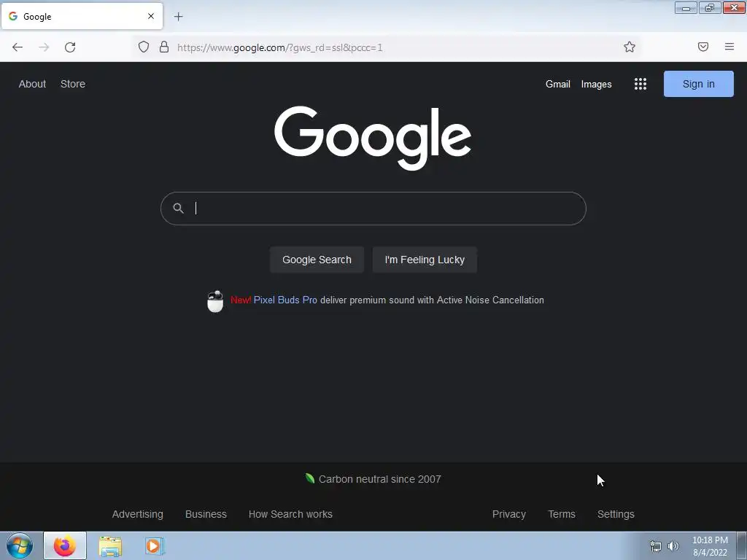The height and width of the screenshot is (560, 747).
Task: Click Carbon neutral since 2007 link
Action: pos(379,479)
